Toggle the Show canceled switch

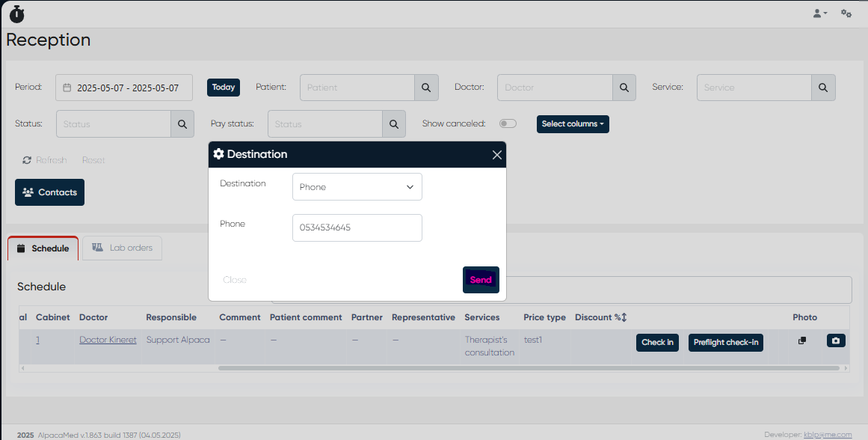click(508, 123)
